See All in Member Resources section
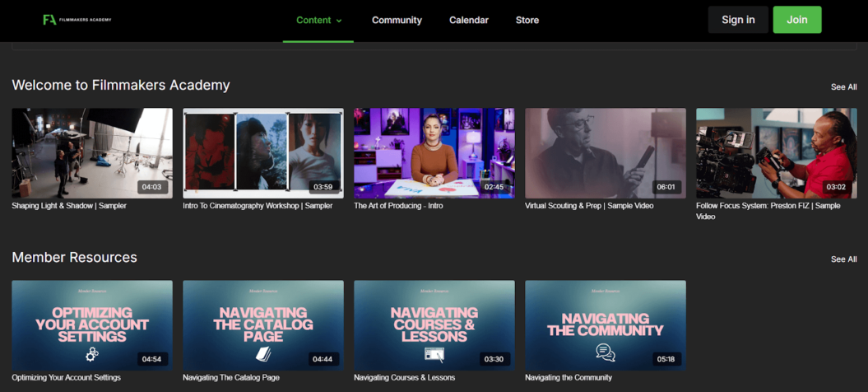 coord(843,259)
